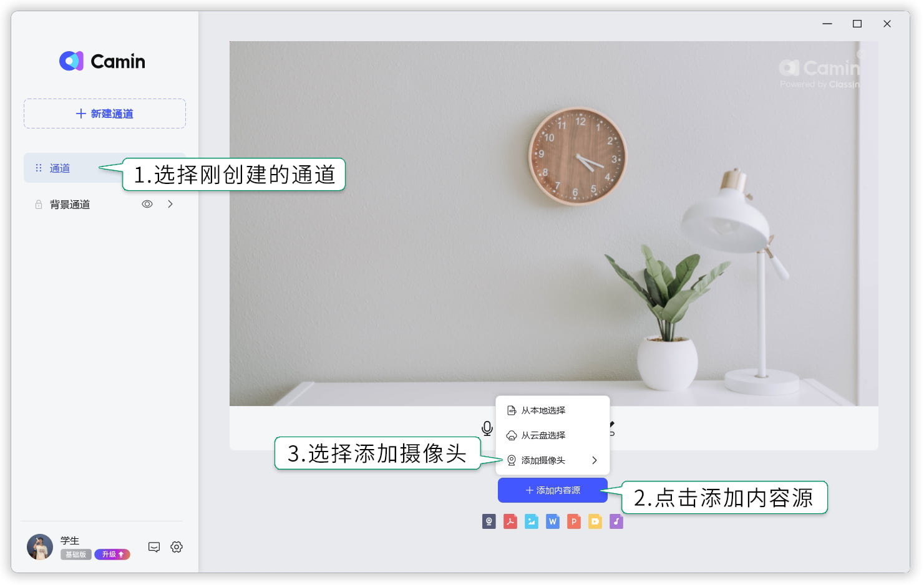Screen dimensions: 924x585
Task: Click the 添加内容源 blue button
Action: pos(553,490)
